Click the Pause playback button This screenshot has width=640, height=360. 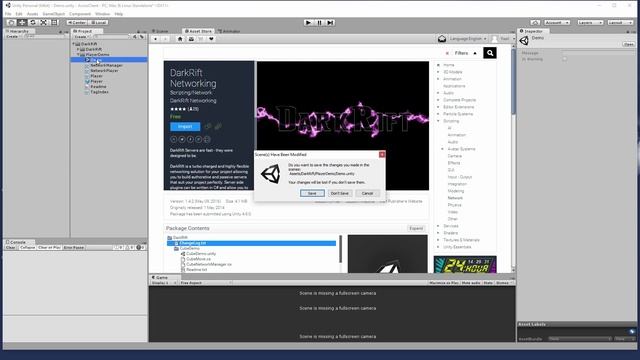point(320,22)
